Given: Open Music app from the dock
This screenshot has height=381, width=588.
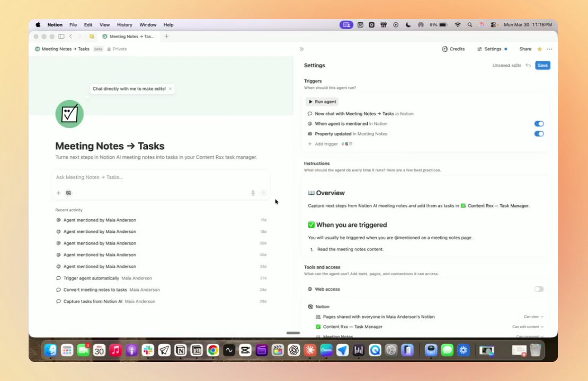Looking at the screenshot, I should coord(115,350).
